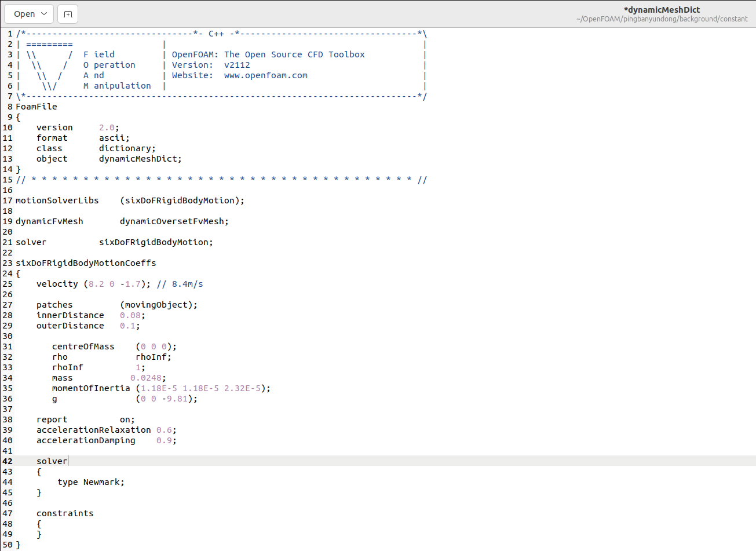Image resolution: width=756 pixels, height=551 pixels.
Task: Click the report setting value on
Action: [x=126, y=419]
